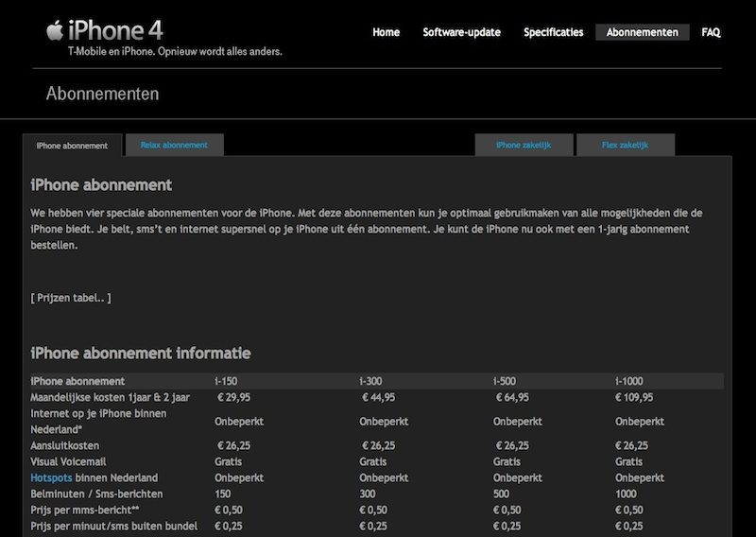Click 'Prijs per minuut/sms buiten bundel' label
756x537 pixels.
click(x=113, y=526)
